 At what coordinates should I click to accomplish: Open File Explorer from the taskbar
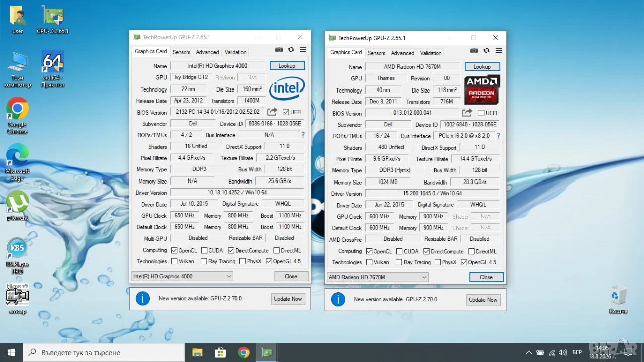[197, 352]
